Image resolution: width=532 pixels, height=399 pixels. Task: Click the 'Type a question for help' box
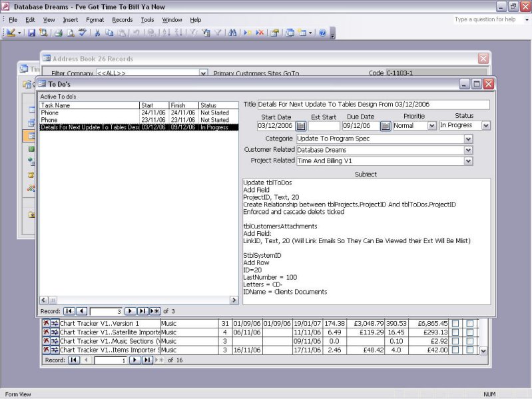487,20
